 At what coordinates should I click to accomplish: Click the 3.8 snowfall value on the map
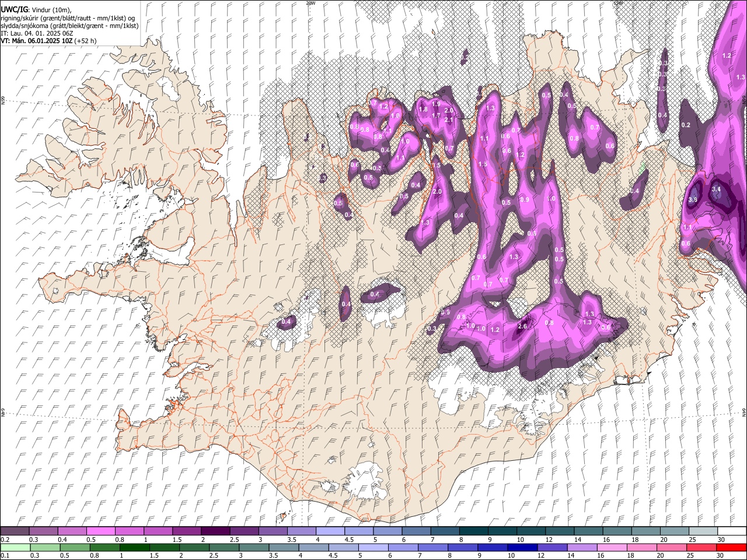(x=693, y=199)
